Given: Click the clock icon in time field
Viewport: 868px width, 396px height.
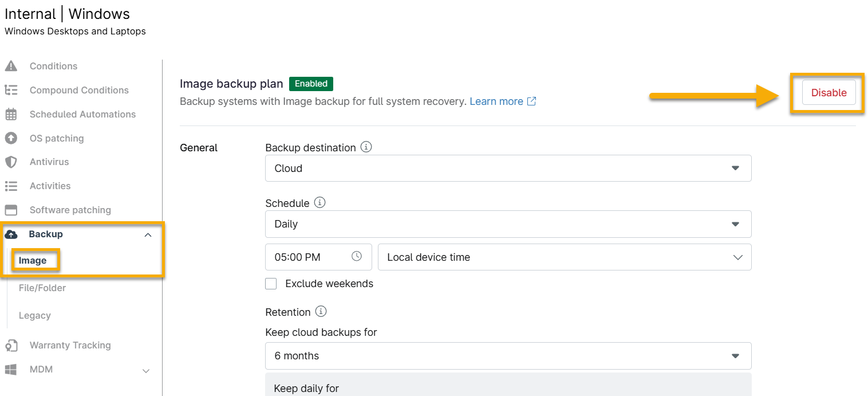Looking at the screenshot, I should point(357,257).
